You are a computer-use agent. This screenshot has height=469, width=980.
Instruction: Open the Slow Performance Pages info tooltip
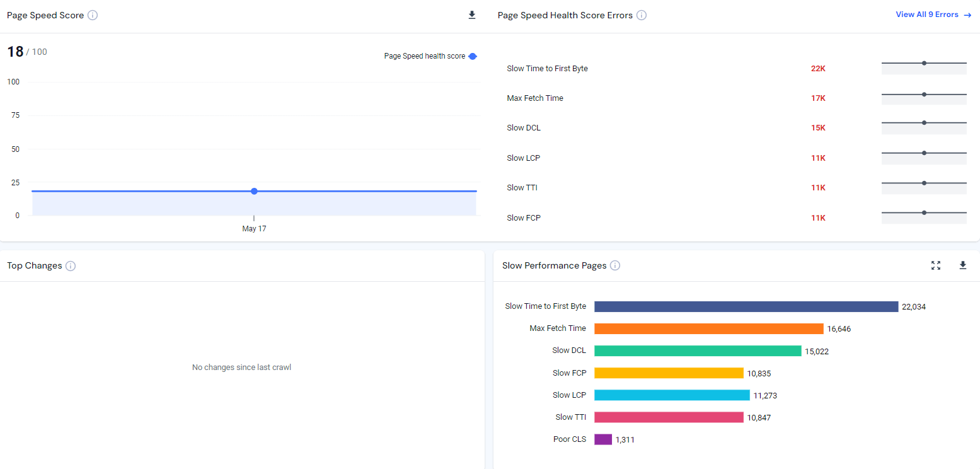pos(614,265)
